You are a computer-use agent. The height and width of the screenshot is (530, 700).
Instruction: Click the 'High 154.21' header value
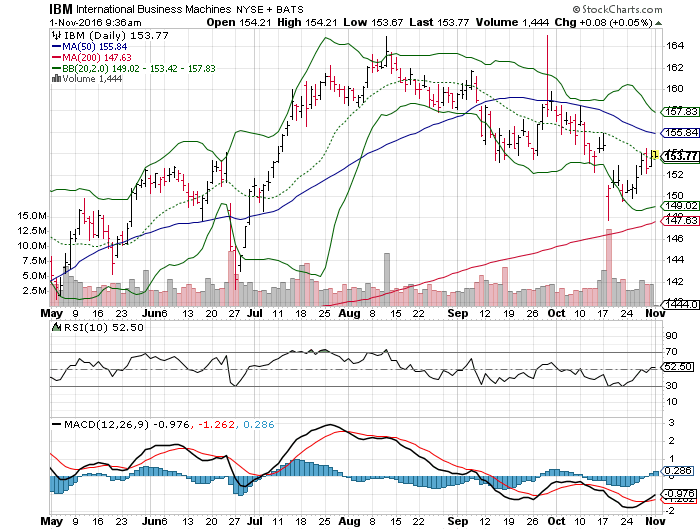(x=307, y=22)
